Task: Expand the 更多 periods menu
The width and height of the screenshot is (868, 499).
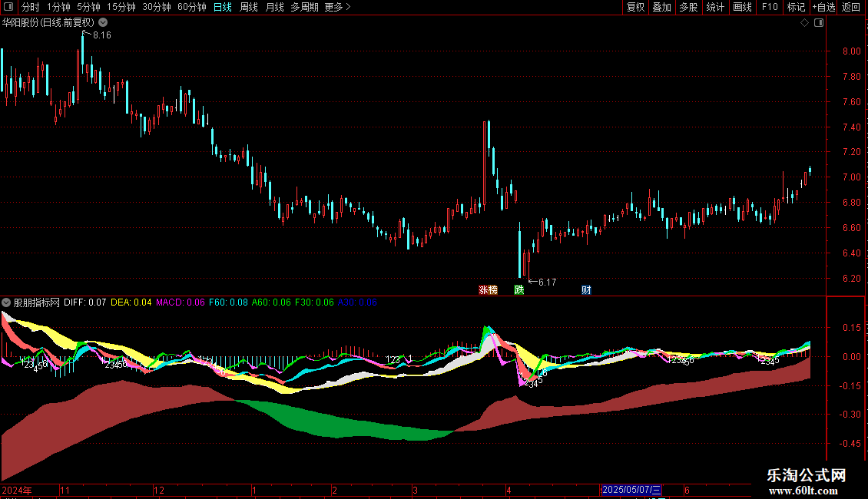Action: pyautogui.click(x=338, y=7)
